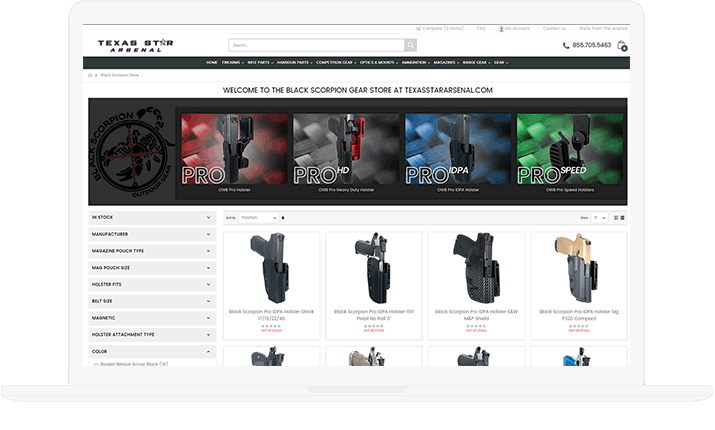Viewport: 715px width, 430px height.
Task: Click into the search field
Action: 316,45
